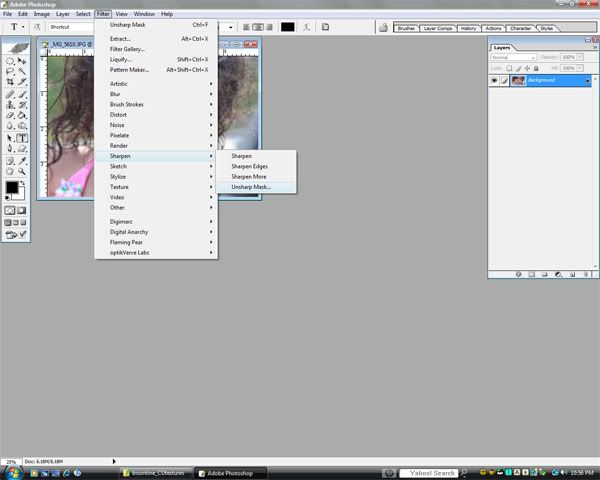This screenshot has width=600, height=480.
Task: Switch to the Brushes palette tab
Action: click(x=406, y=28)
